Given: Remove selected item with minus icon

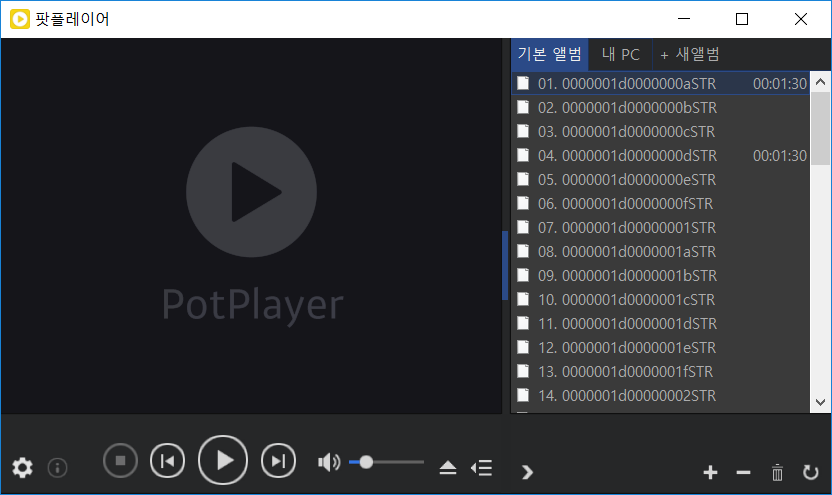Looking at the screenshot, I should [x=743, y=472].
